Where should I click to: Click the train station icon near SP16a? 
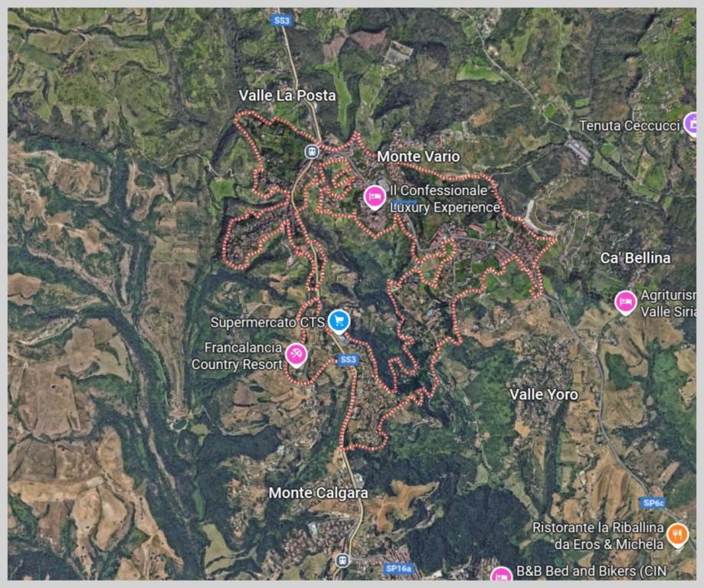(x=342, y=560)
